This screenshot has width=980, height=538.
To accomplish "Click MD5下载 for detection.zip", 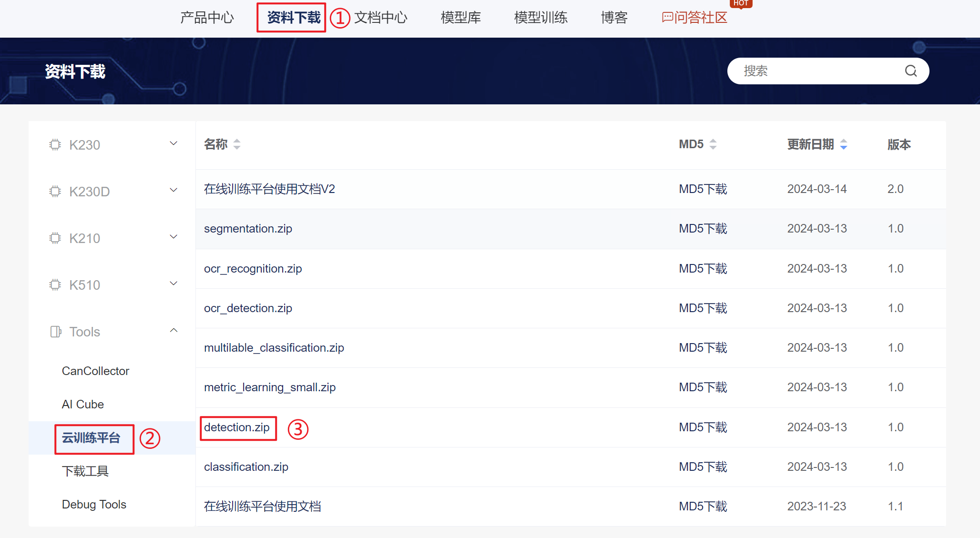I will (703, 427).
